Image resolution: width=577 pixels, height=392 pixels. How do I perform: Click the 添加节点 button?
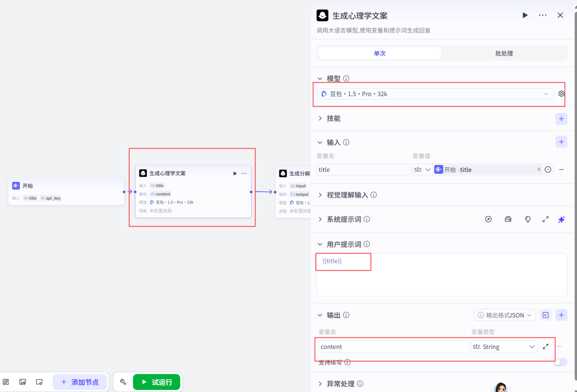coord(80,382)
